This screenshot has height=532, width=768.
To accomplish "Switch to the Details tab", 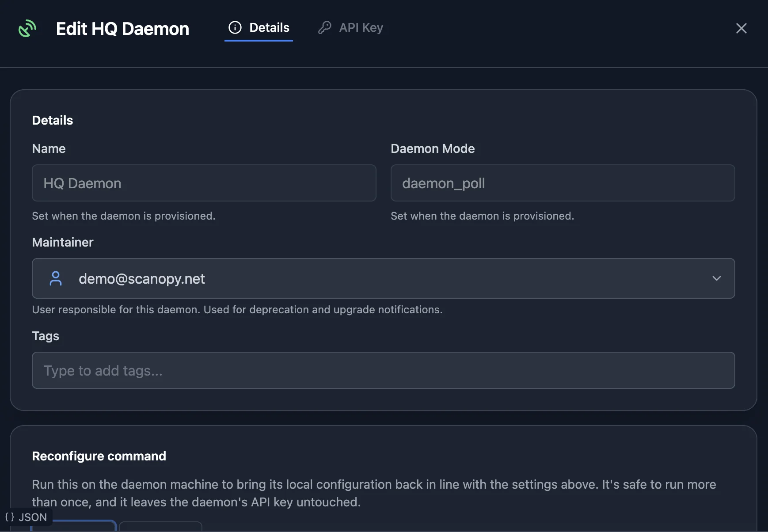I will click(259, 28).
